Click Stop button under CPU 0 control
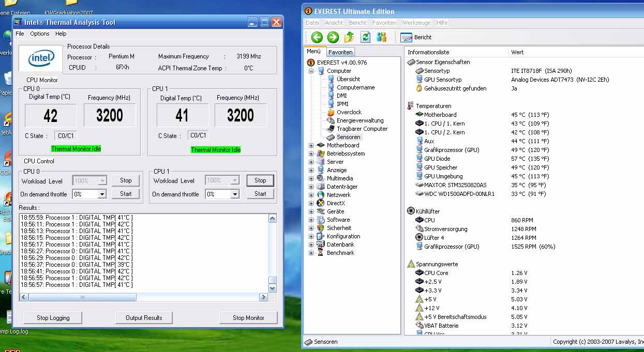 (126, 180)
